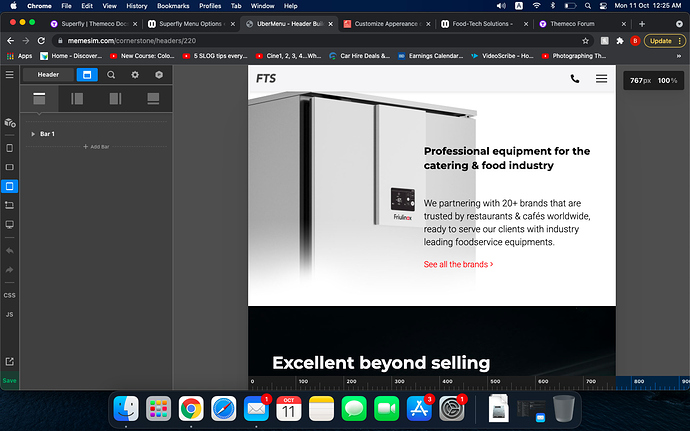This screenshot has width=690, height=431.
Task: Open the Bookmarks menu in the menu bar
Action: coord(172,6)
